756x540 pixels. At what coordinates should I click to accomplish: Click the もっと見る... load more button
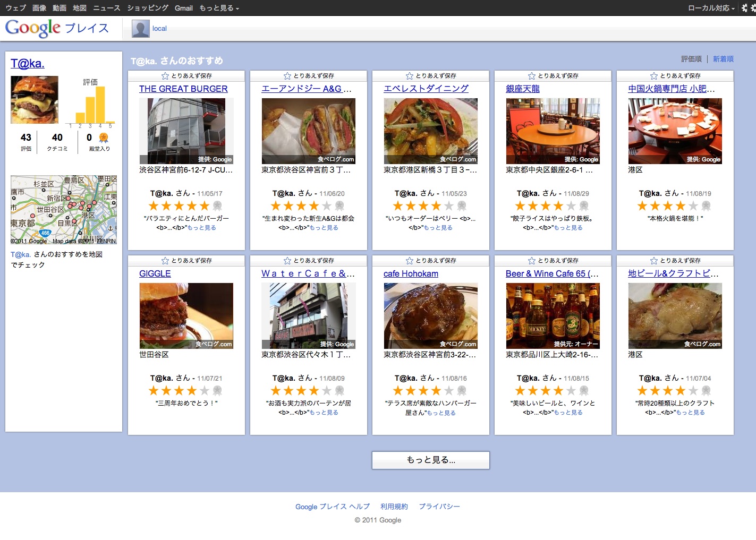click(x=431, y=460)
